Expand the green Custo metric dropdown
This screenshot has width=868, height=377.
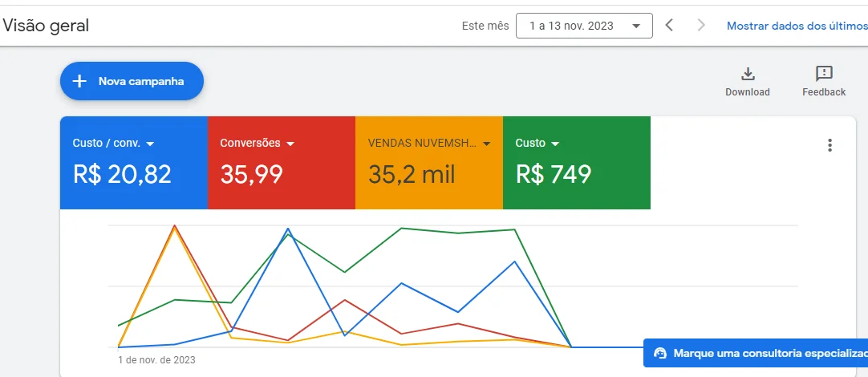click(x=555, y=144)
